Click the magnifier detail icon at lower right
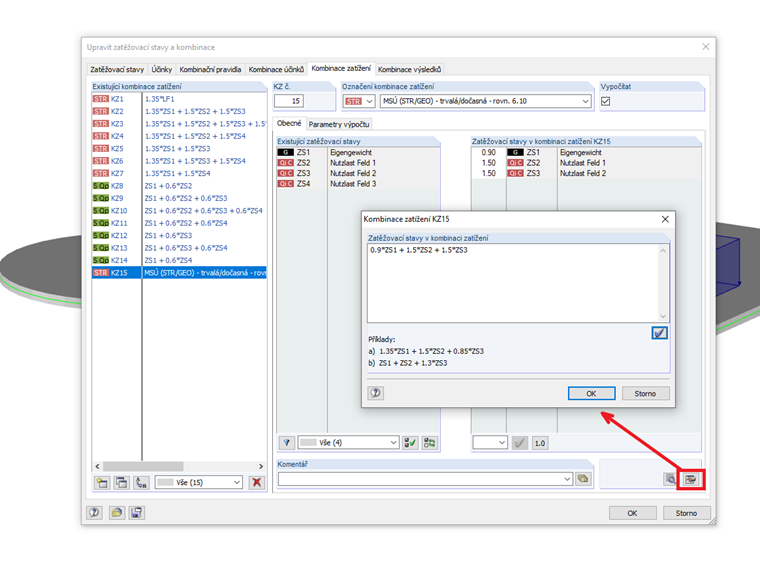Viewport: 760px width, 570px height. click(x=671, y=479)
